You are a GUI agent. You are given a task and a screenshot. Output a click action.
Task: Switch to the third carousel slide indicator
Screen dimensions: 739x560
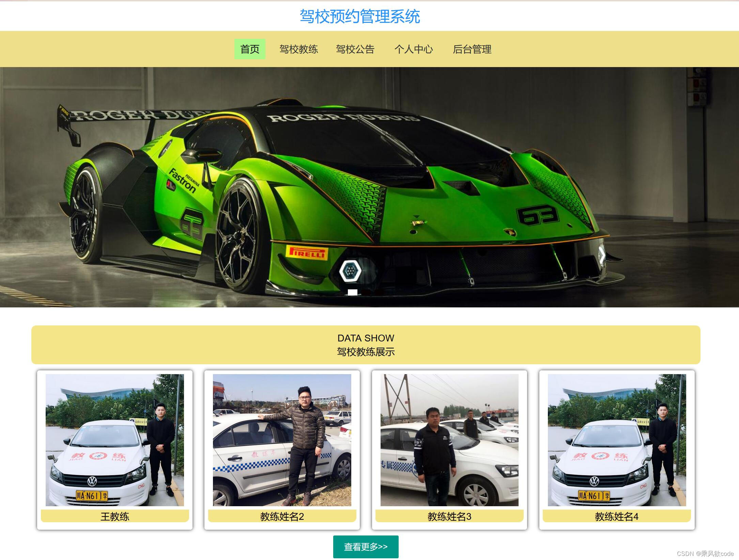click(x=379, y=292)
